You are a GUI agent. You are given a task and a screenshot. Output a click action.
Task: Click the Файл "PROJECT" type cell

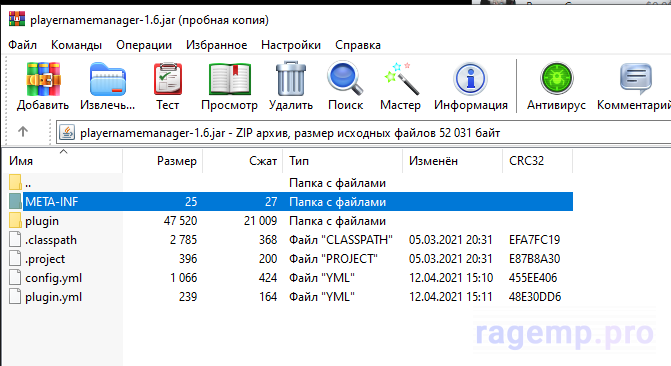click(x=333, y=259)
